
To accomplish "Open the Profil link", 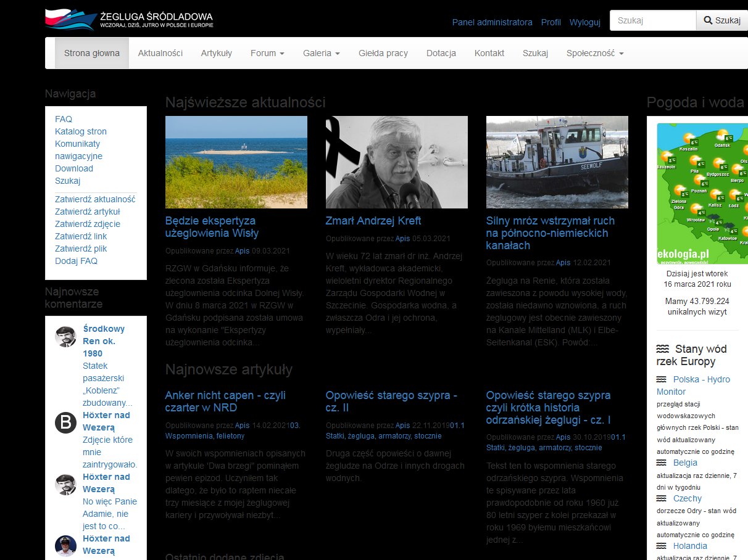I will (x=551, y=22).
